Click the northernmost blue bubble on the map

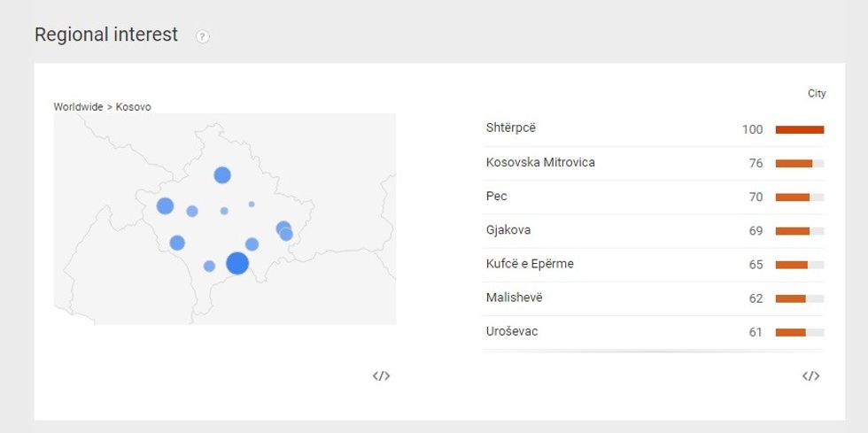pos(222,175)
